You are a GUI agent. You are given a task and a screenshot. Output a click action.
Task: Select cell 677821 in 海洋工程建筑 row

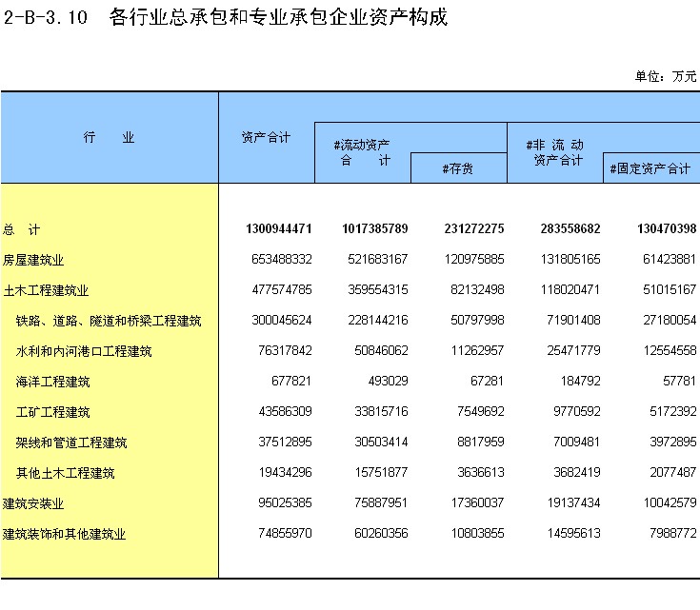291,381
